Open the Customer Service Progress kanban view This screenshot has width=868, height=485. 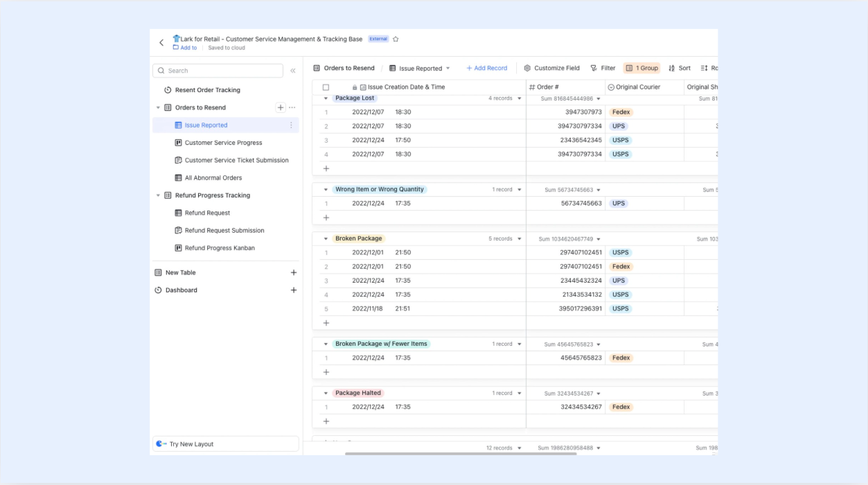tap(224, 143)
